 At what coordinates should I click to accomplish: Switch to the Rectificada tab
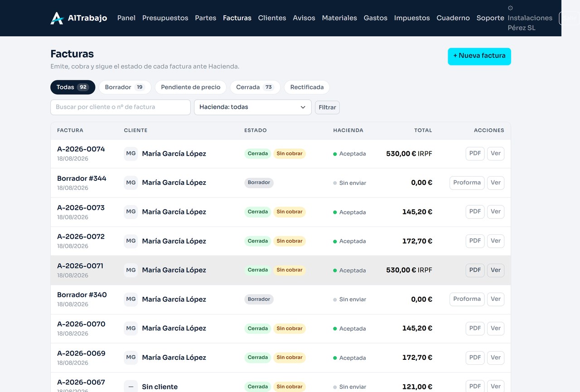(x=307, y=87)
